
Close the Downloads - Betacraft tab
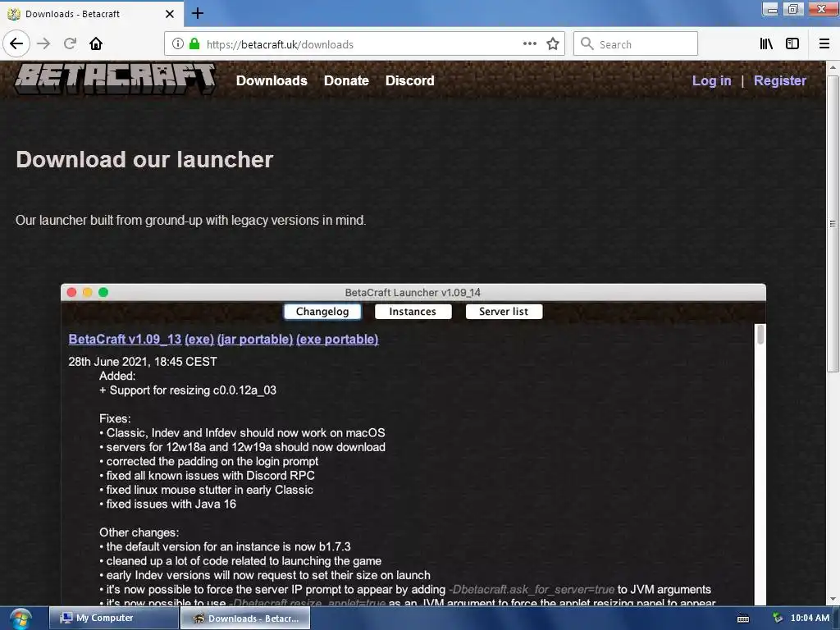[x=170, y=14]
